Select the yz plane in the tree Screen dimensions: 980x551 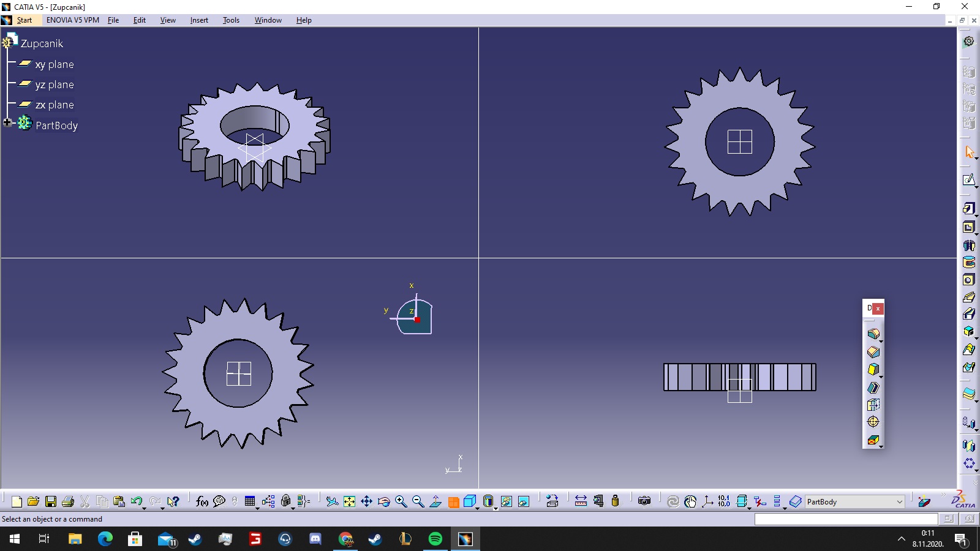tap(54, 84)
